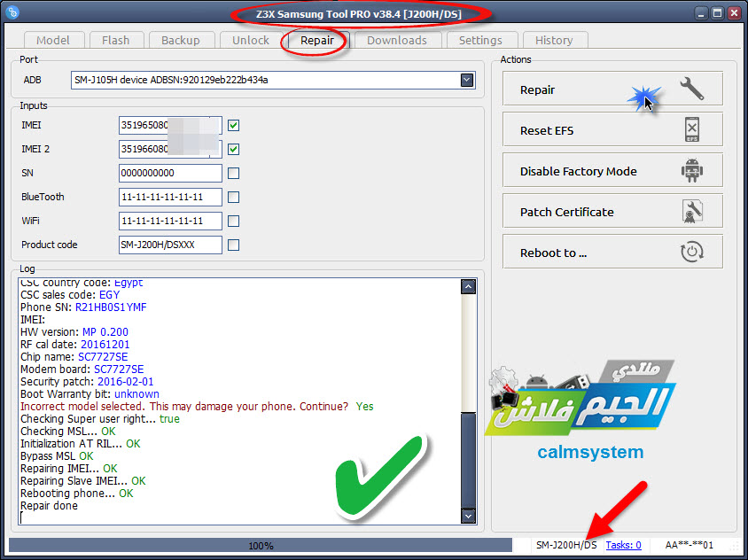Click 'Modem board: SC7727SE' log line
Image resolution: width=748 pixels, height=560 pixels.
click(x=82, y=369)
